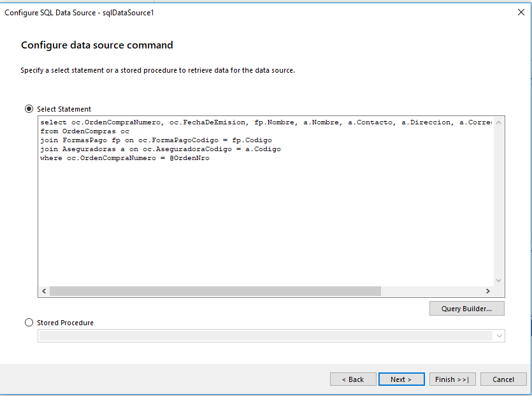Click the "from OrdenCompras oc" line
This screenshot has width=532, height=396.
[x=84, y=131]
